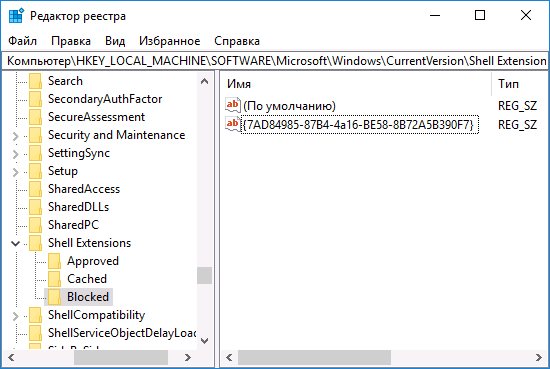The height and width of the screenshot is (369, 550).
Task: Select the SharedPC key label
Action: pos(73,225)
